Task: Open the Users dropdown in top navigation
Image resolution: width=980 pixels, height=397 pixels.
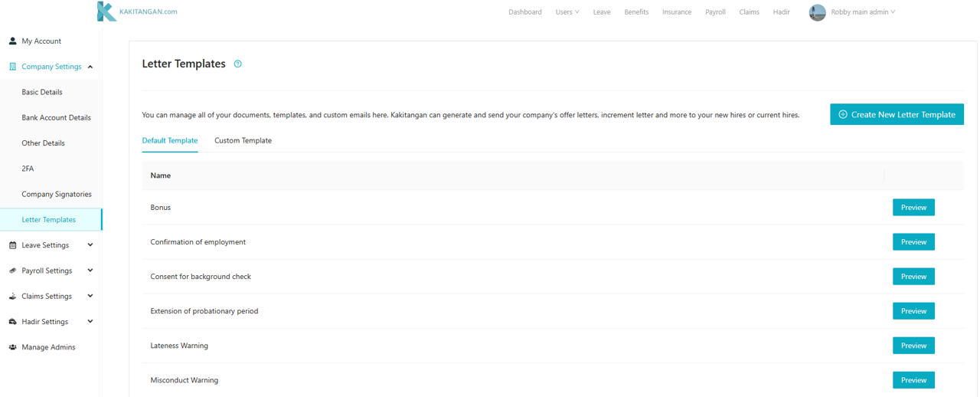Action: (567, 12)
